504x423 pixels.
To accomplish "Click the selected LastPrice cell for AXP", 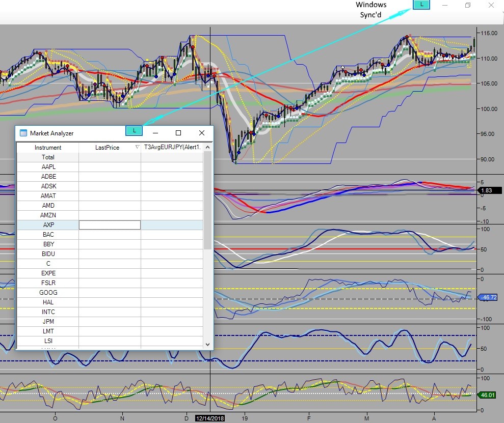I will (110, 225).
